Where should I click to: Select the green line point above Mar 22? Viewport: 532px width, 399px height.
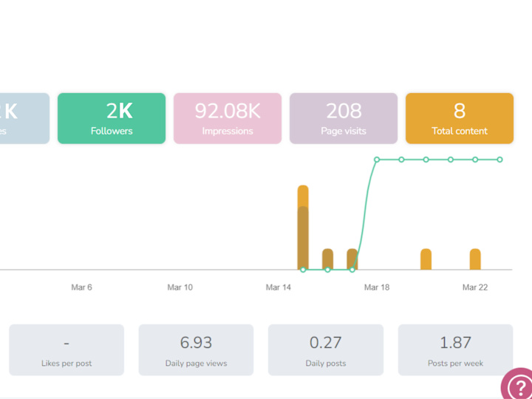click(x=475, y=160)
